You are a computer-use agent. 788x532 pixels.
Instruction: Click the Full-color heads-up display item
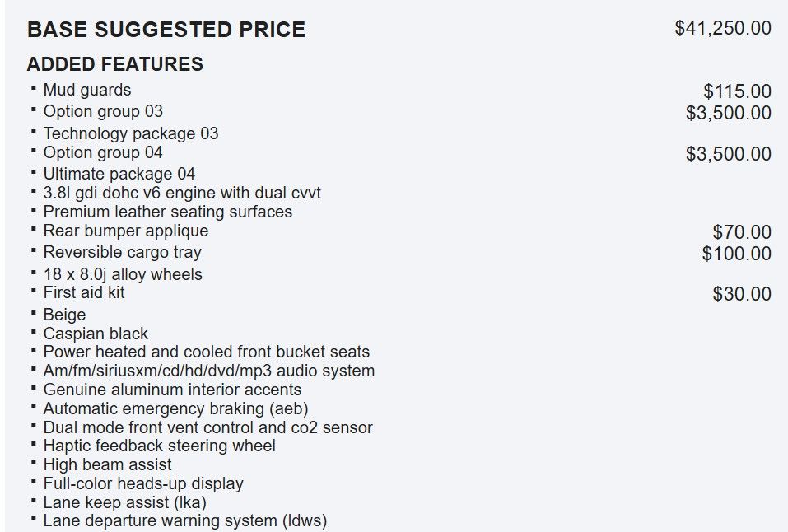click(x=143, y=483)
